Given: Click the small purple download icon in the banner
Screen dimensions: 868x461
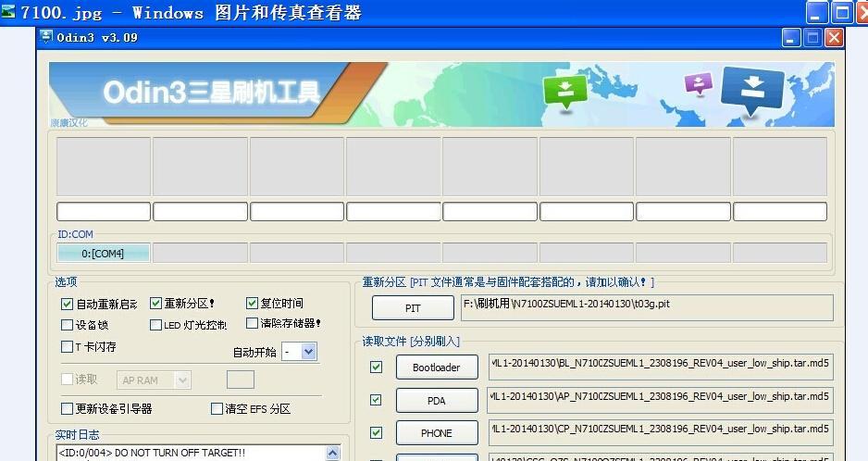Looking at the screenshot, I should point(699,84).
